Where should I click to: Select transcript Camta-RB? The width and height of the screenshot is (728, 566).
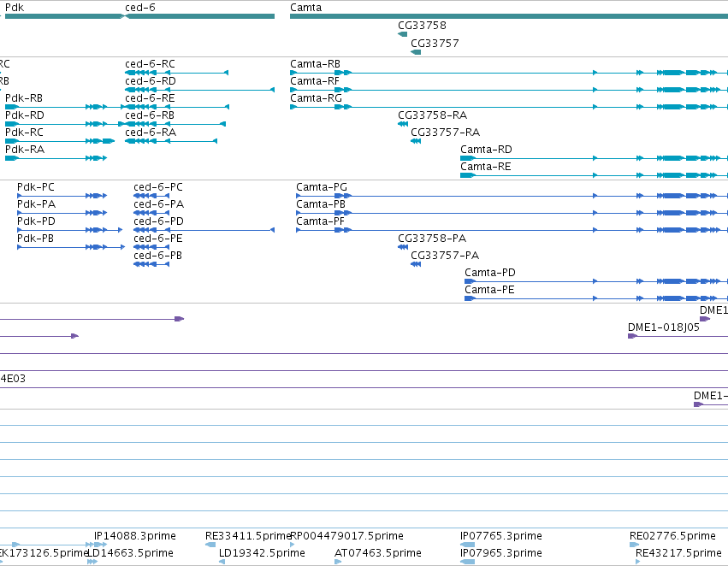tap(509, 73)
